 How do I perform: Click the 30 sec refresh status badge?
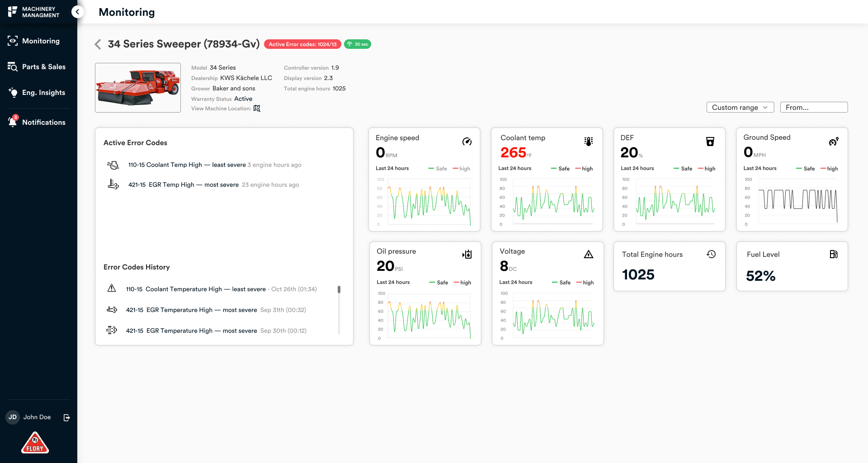[358, 44]
